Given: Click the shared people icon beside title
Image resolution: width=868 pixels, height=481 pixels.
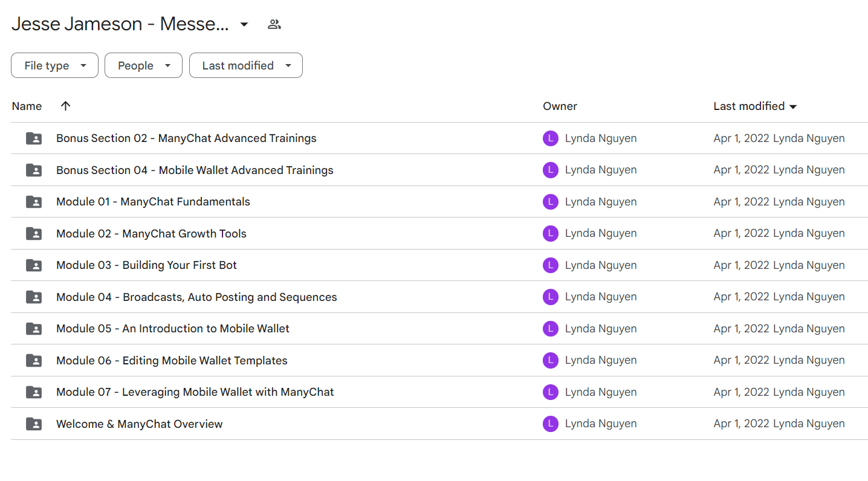Looking at the screenshot, I should coord(274,25).
